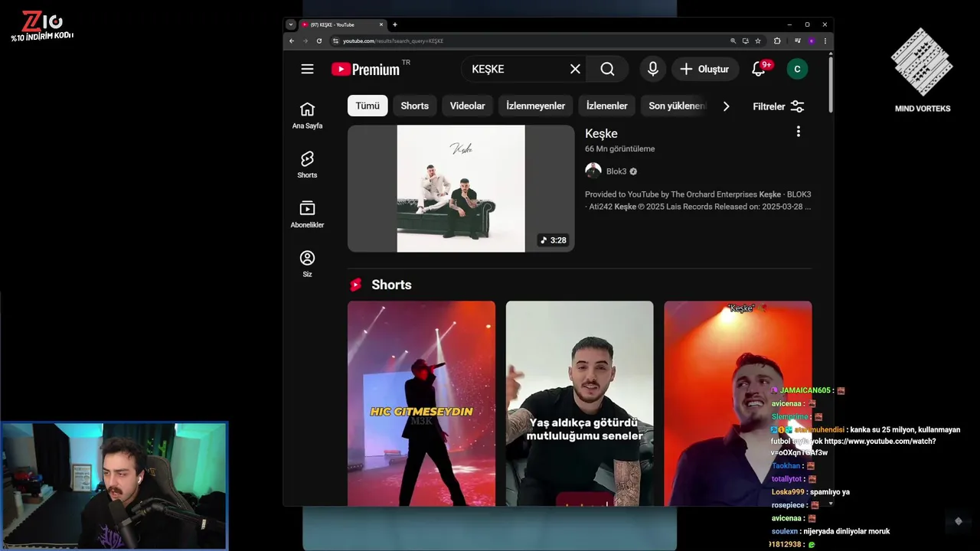This screenshot has width=980, height=551.
Task: Open the red-lit "Keşke" short
Action: (737, 403)
